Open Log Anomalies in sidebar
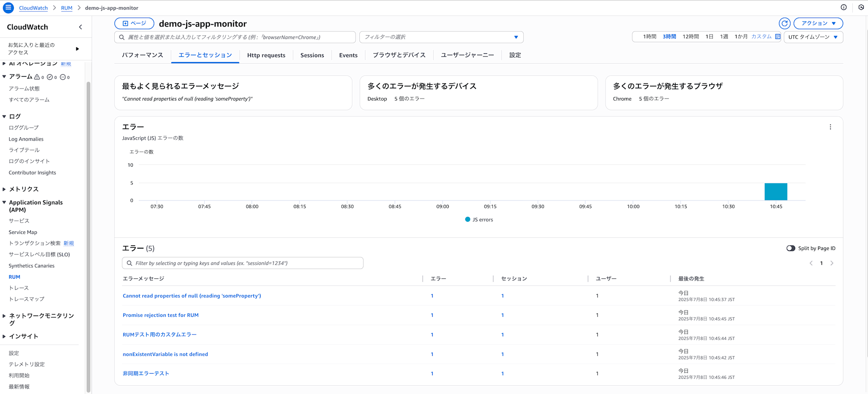 [26, 139]
